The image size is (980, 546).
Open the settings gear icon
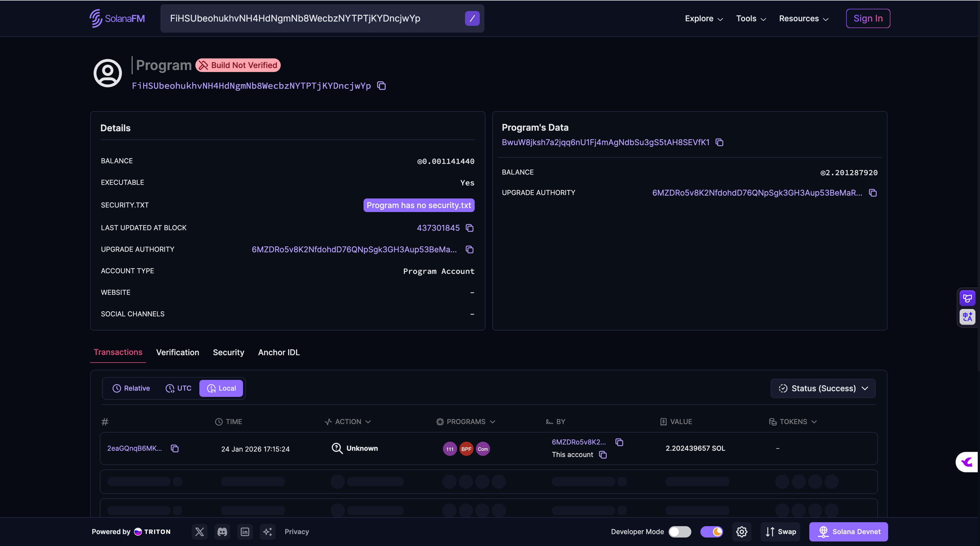742,532
